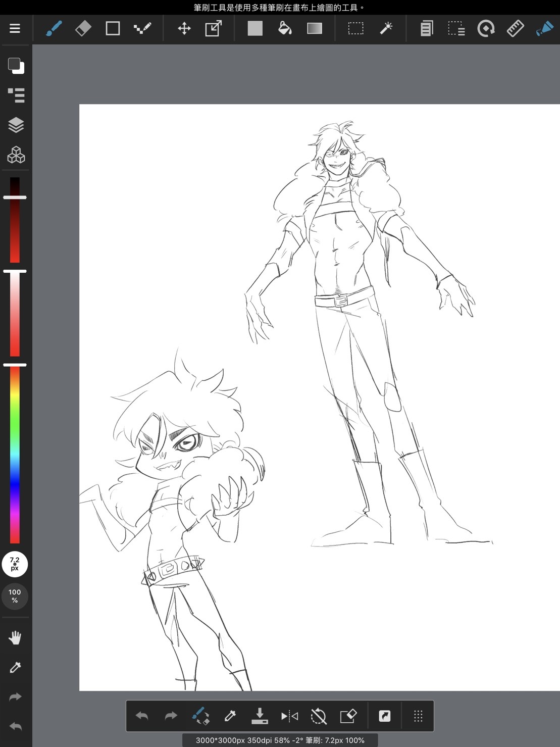Reset canvas rotation in shortcut bar

[x=319, y=716]
